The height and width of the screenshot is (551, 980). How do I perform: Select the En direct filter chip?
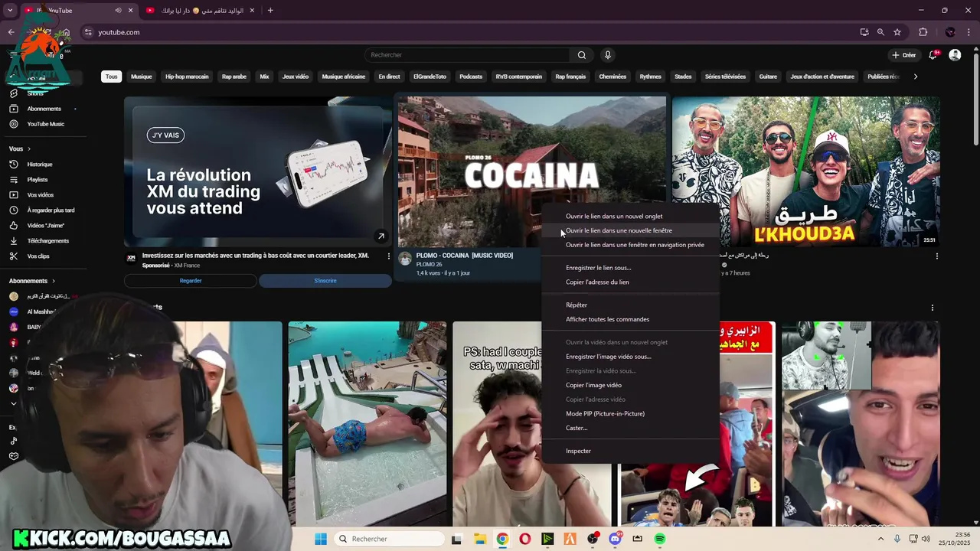[x=389, y=77]
